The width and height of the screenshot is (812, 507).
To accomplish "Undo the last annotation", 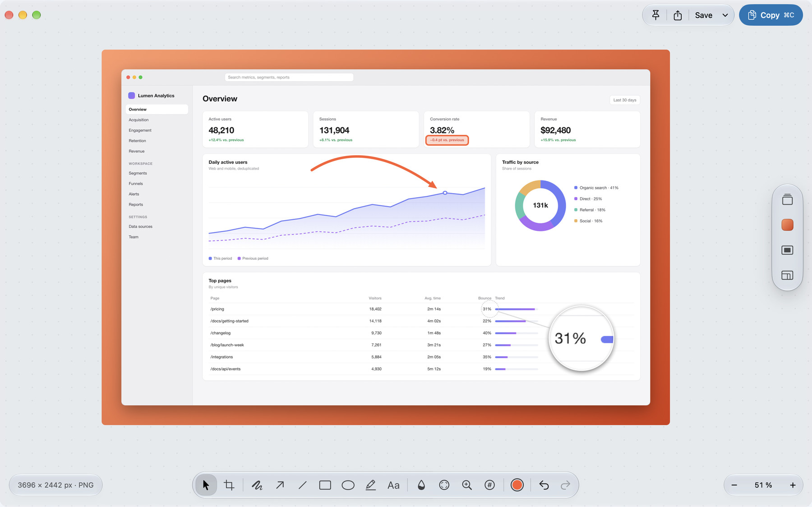I will pos(544,485).
